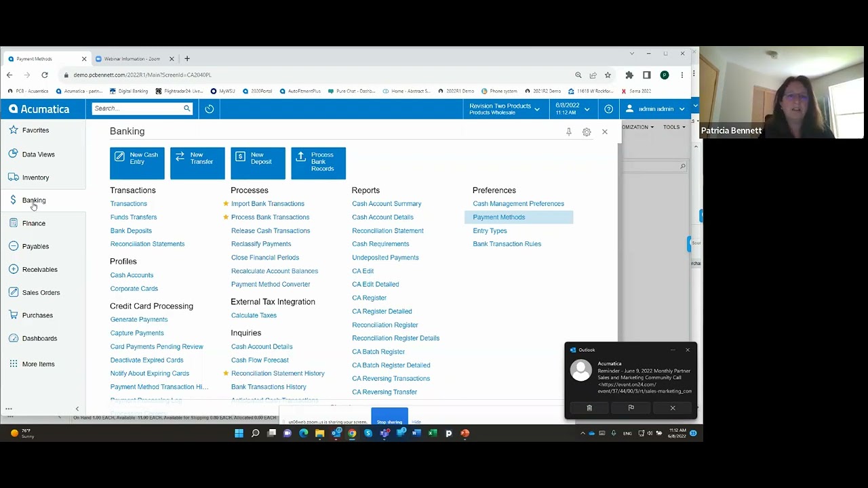Open Banking panel settings gear
This screenshot has height=488, width=868.
pyautogui.click(x=587, y=131)
